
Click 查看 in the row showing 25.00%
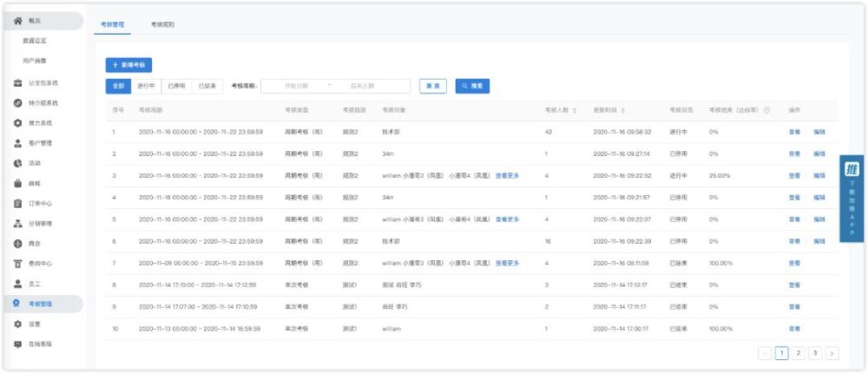pos(794,175)
